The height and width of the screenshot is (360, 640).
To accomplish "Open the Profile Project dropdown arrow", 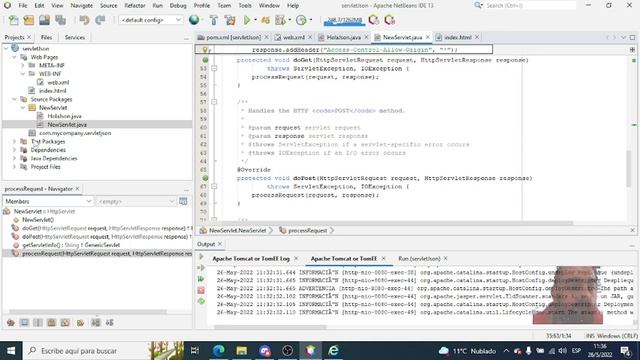I will 290,20.
